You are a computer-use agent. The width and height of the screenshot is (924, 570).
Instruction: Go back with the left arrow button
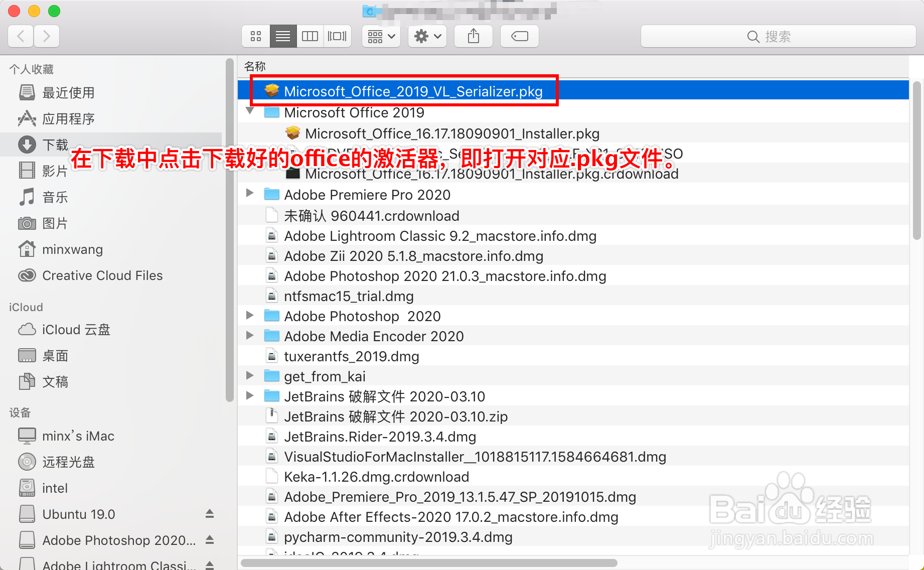(21, 36)
